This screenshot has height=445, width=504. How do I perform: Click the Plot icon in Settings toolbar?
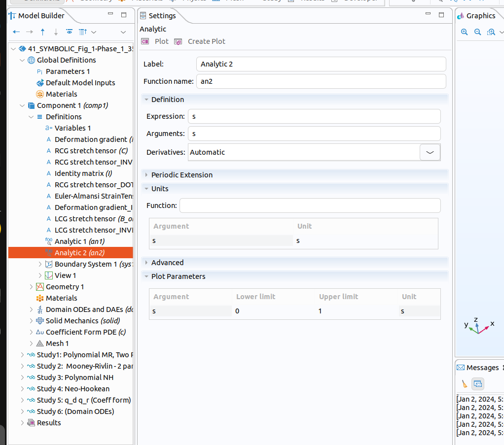(x=155, y=41)
